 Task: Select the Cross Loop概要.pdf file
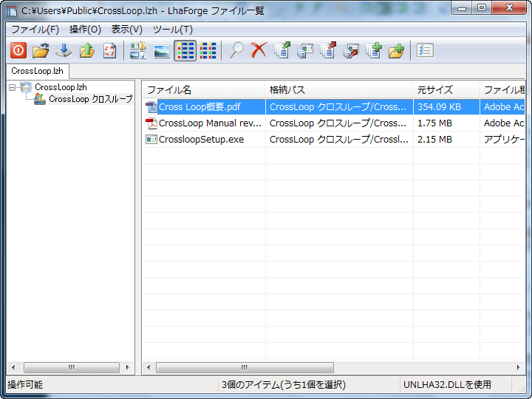pyautogui.click(x=199, y=107)
